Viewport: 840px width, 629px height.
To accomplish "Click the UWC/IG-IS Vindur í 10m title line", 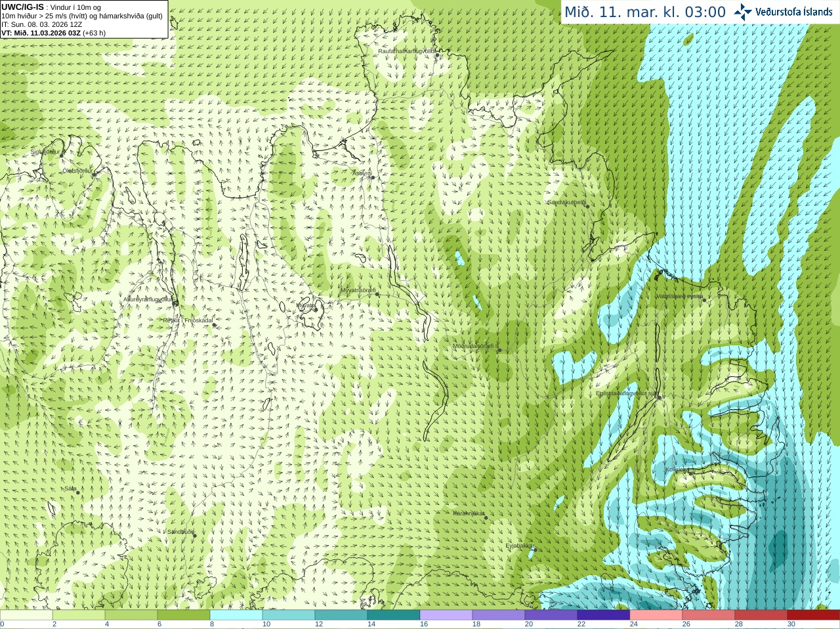I will pos(51,7).
